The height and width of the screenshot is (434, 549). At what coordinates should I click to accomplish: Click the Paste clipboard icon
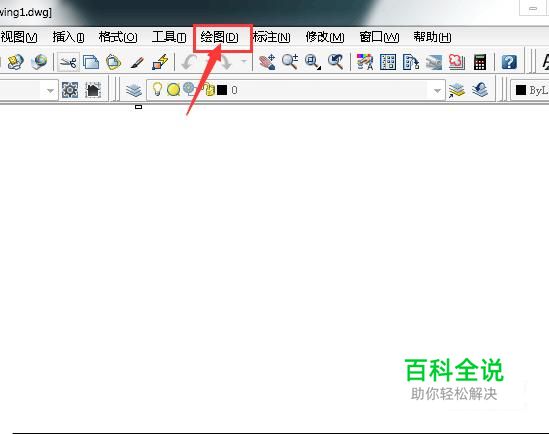tap(113, 63)
